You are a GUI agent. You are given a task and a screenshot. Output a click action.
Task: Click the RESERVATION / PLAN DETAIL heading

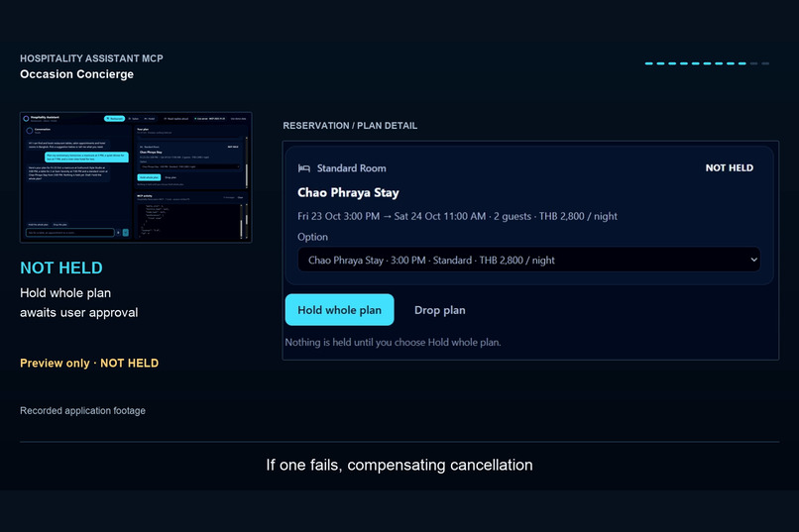pyautogui.click(x=350, y=126)
